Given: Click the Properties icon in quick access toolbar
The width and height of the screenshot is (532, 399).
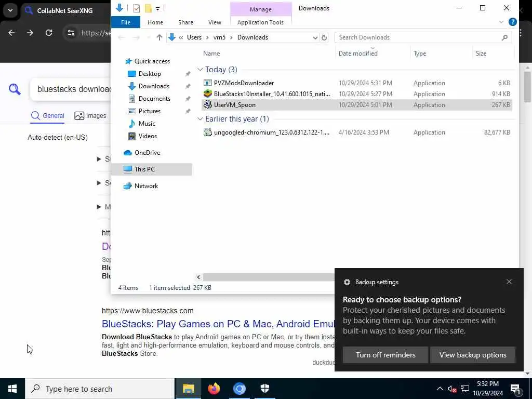Looking at the screenshot, I should [137, 8].
